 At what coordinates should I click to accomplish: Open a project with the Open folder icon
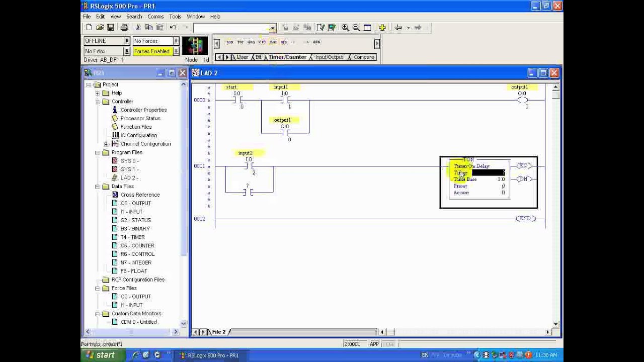(100, 28)
